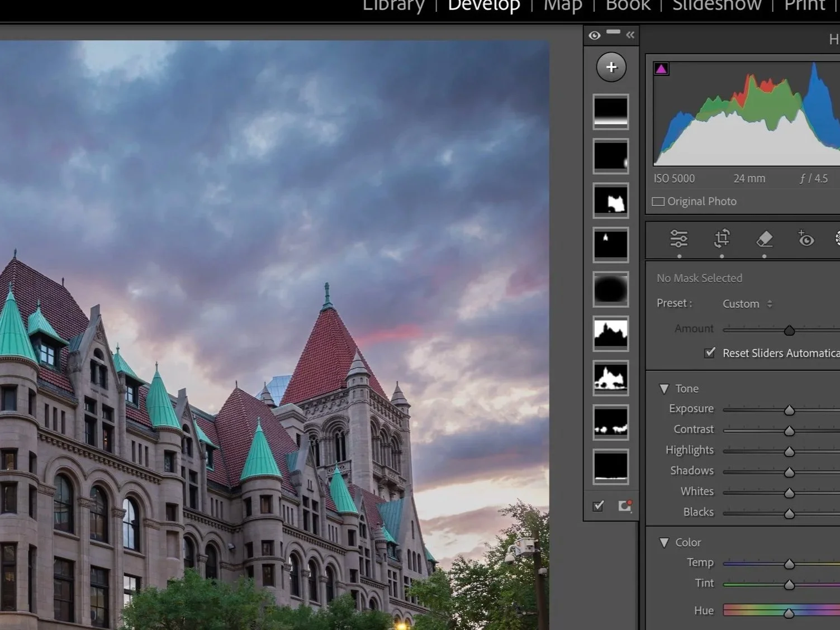Click the ISO 5000 value

[x=674, y=179]
